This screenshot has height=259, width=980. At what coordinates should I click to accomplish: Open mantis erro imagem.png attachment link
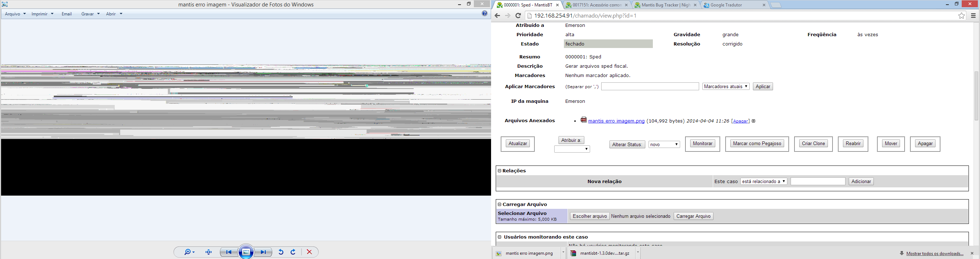pyautogui.click(x=616, y=121)
